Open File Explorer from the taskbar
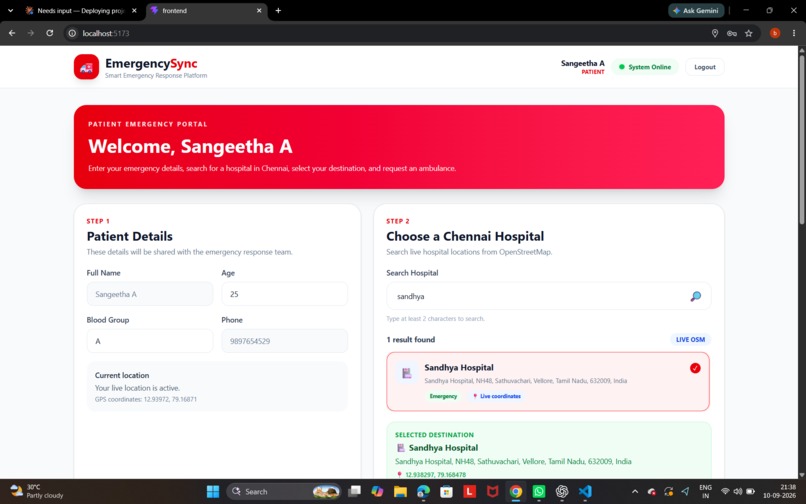Viewport: 806px width, 504px height. 400,492
